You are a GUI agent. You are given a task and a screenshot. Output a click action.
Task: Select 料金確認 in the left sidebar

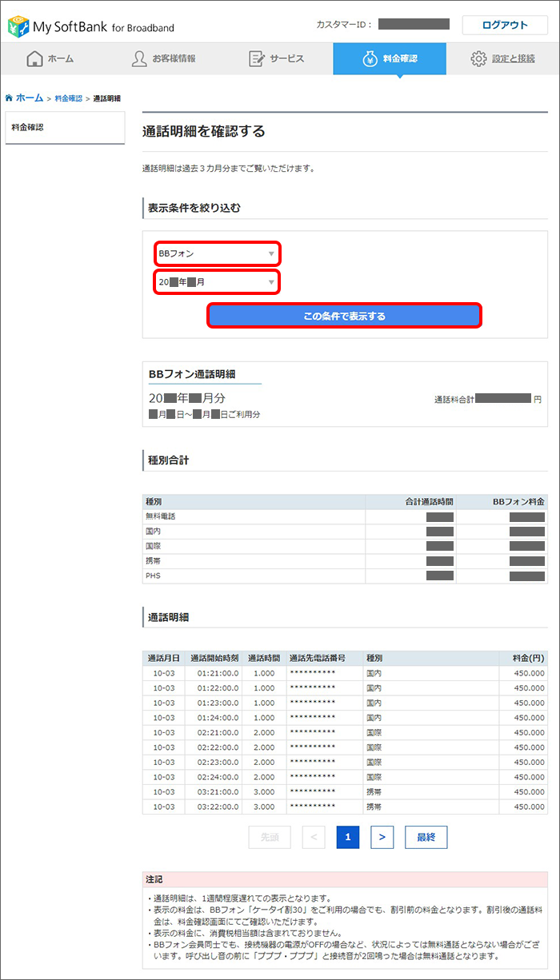tap(65, 128)
